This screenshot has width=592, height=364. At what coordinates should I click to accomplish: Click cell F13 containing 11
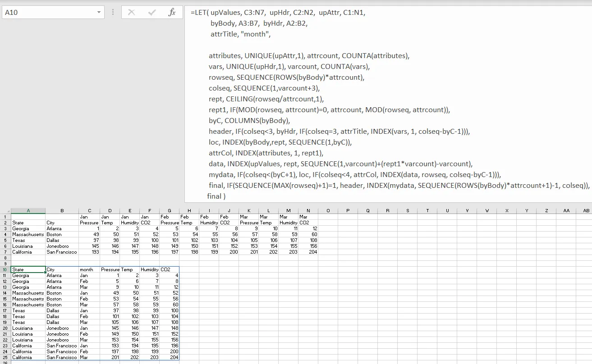[149, 287]
